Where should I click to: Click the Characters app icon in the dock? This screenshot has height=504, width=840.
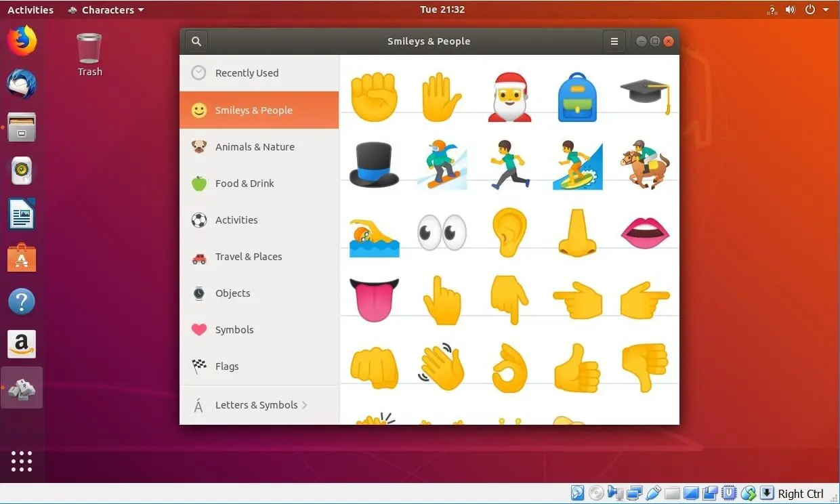coord(22,388)
